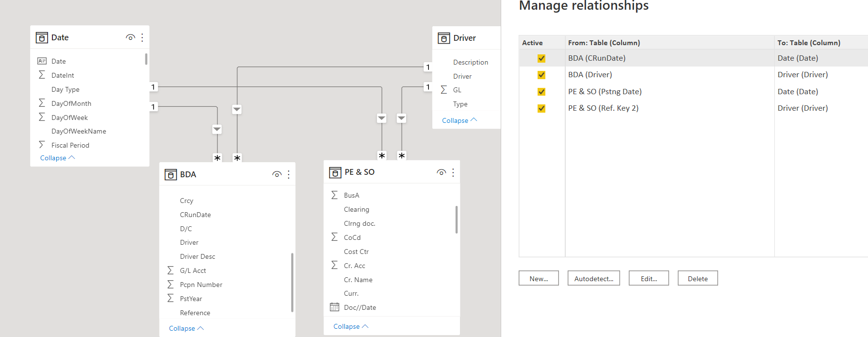Click the Delete relationship button
868x337 pixels.
point(698,278)
